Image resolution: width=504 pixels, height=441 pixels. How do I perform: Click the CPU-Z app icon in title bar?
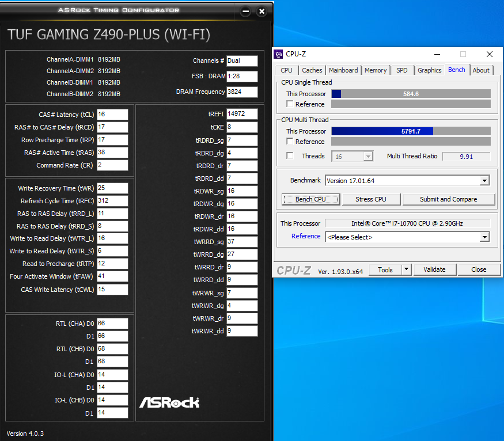(x=278, y=54)
